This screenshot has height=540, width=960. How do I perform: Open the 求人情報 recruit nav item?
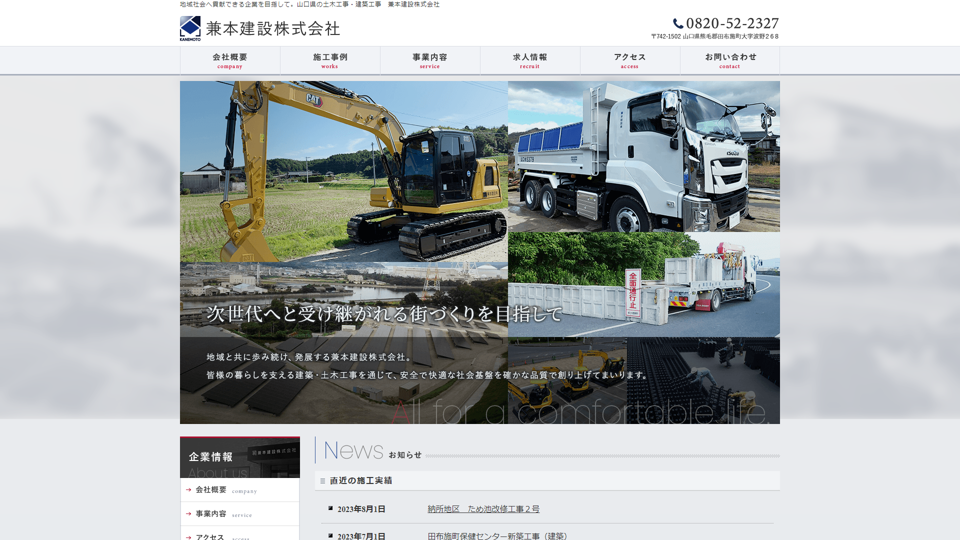(x=530, y=60)
